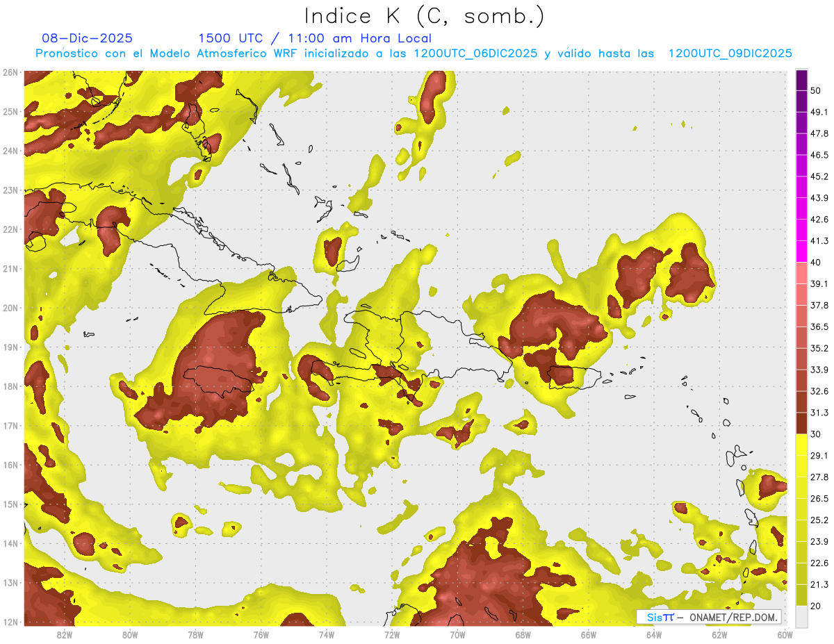Click the longitude axis label '68W'

point(523,635)
